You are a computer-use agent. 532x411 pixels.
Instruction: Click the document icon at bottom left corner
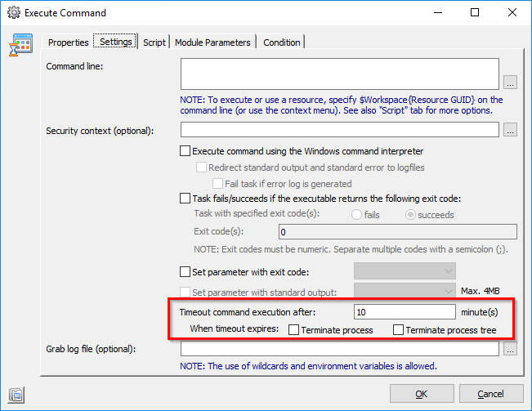(x=16, y=395)
